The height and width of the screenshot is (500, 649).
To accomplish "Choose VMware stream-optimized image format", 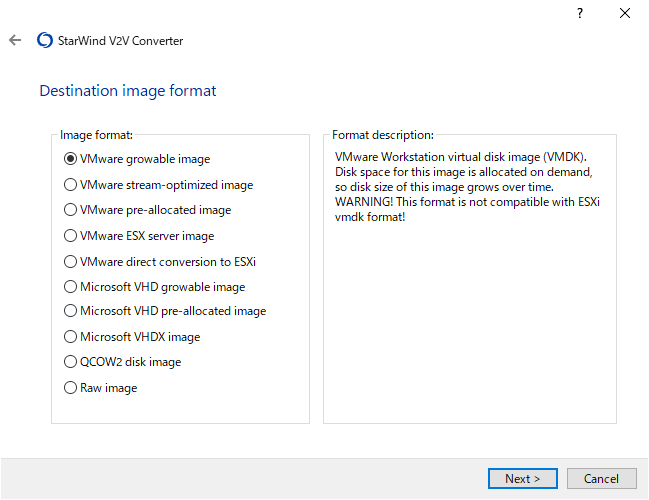I will tap(70, 184).
